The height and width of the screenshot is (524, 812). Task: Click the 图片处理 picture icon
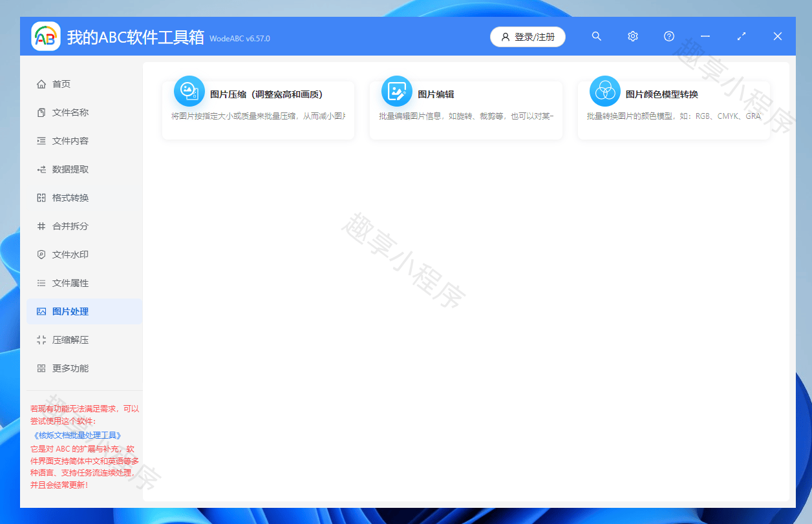click(41, 311)
